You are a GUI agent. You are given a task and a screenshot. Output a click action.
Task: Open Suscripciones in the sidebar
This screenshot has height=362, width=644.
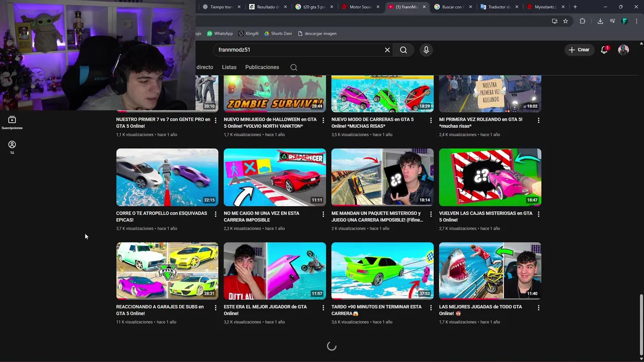coord(12,123)
